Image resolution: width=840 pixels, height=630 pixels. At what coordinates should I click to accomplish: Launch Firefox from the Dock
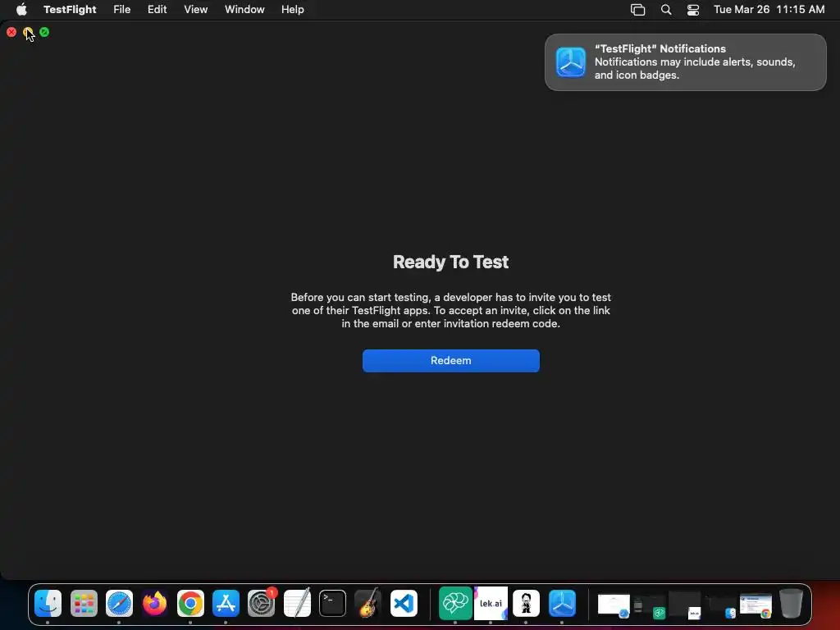click(x=154, y=603)
